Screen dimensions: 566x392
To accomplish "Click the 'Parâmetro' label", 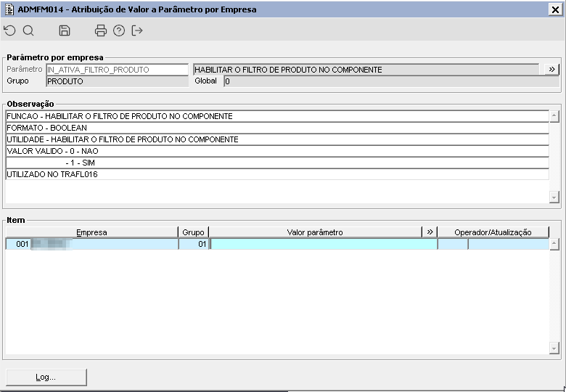I will 24,69.
